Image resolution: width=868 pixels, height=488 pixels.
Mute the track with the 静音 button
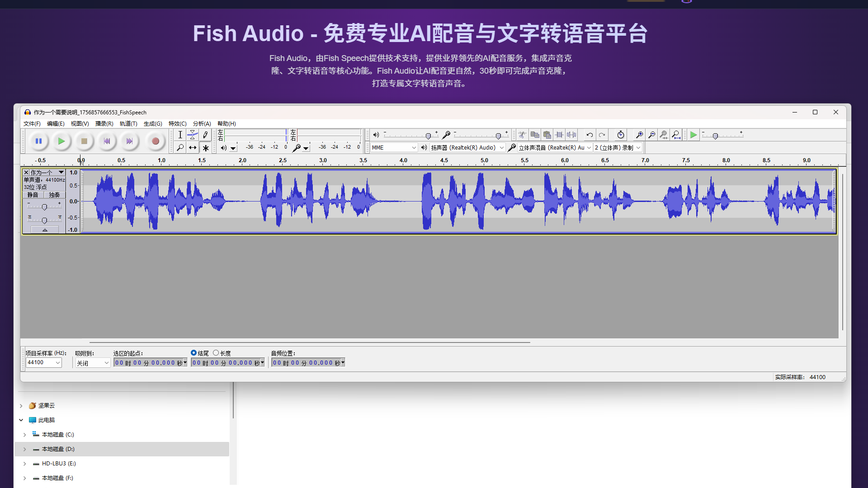click(x=33, y=195)
